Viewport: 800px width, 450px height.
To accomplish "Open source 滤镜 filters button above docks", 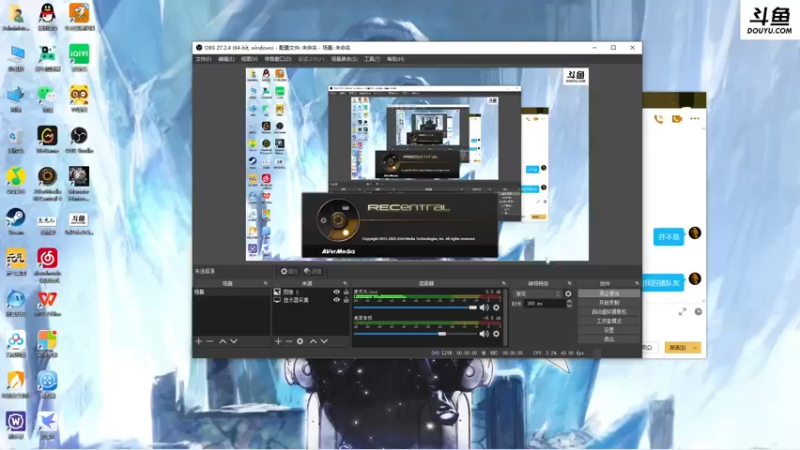I will pos(313,271).
